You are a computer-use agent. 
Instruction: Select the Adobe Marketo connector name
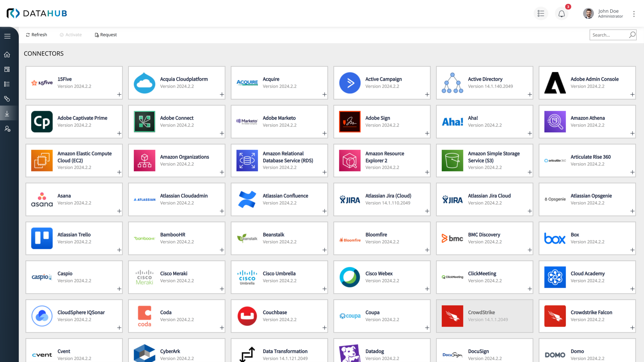279,118
